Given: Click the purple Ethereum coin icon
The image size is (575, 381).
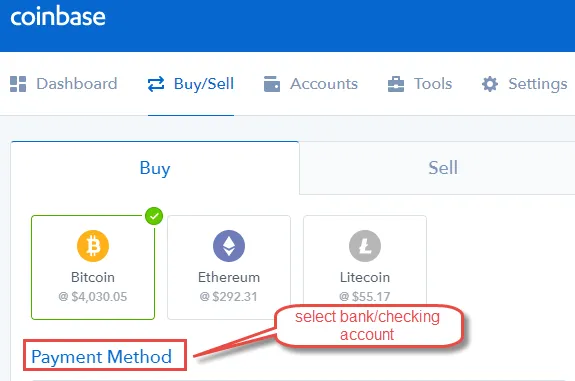Looking at the screenshot, I should click(229, 246).
